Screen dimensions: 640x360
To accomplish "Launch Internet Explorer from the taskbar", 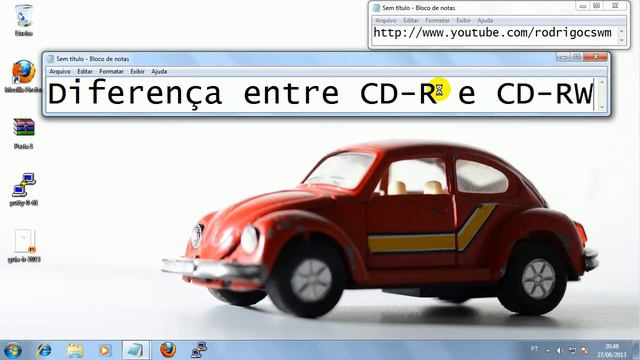I will [44, 350].
